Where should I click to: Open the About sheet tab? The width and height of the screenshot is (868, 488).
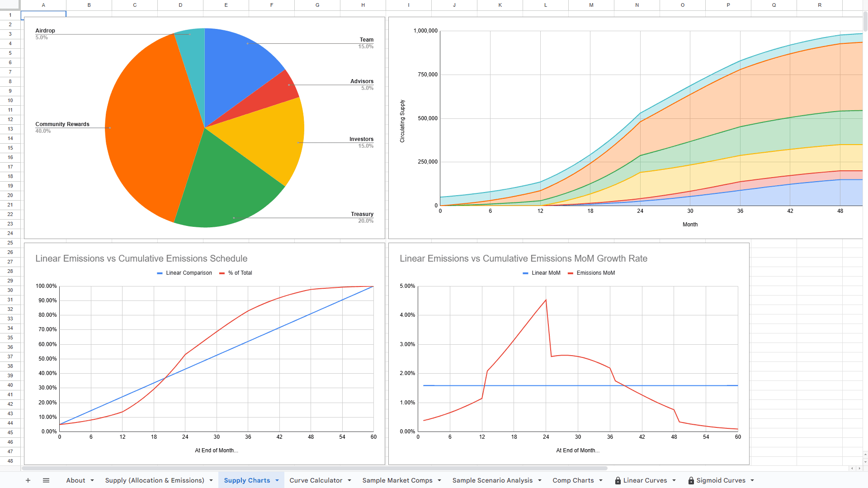[75, 480]
